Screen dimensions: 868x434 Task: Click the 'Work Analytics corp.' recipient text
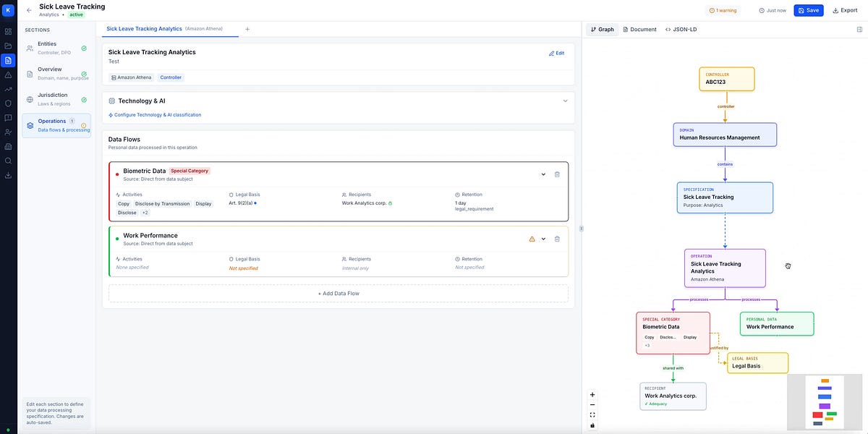coord(365,203)
